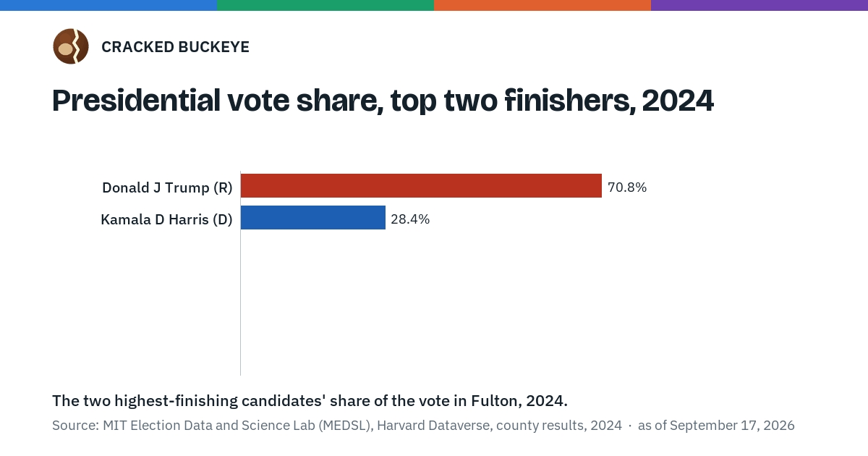Viewport: 868px width, 456px height.
Task: Click the chart title about presidential vote share
Action: [383, 101]
